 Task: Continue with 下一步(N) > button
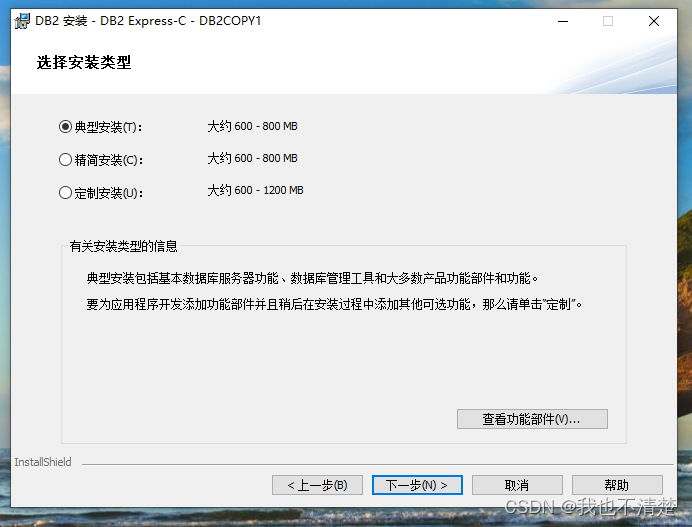point(417,485)
